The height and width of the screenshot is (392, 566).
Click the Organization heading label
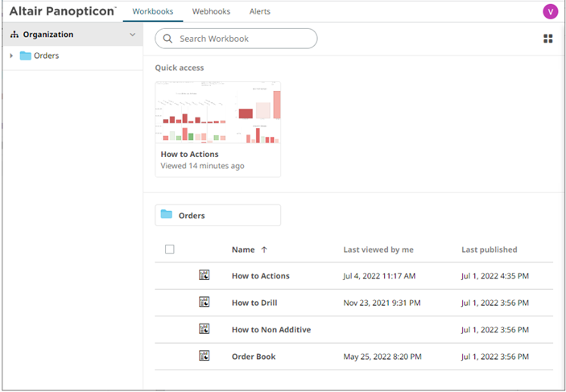48,35
